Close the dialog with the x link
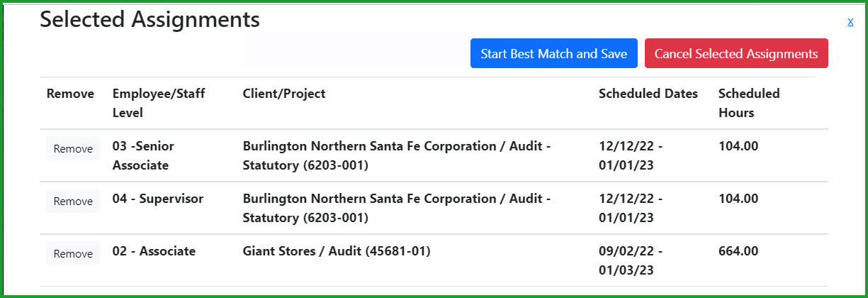The height and width of the screenshot is (298, 868). 850,22
